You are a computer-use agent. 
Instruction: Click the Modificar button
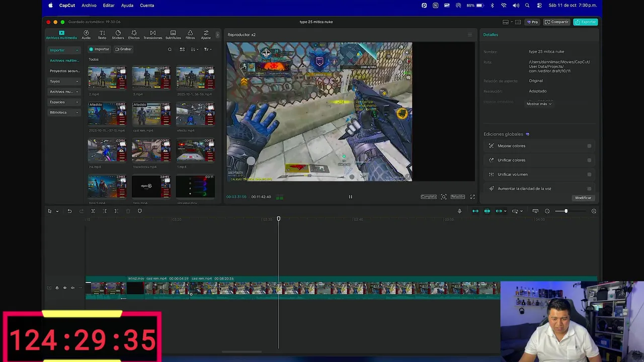583,198
